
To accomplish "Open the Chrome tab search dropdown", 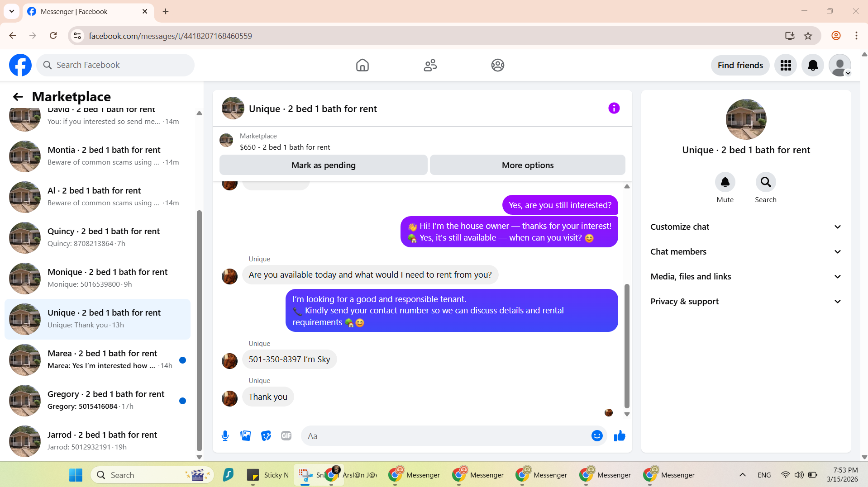I will 12,11.
